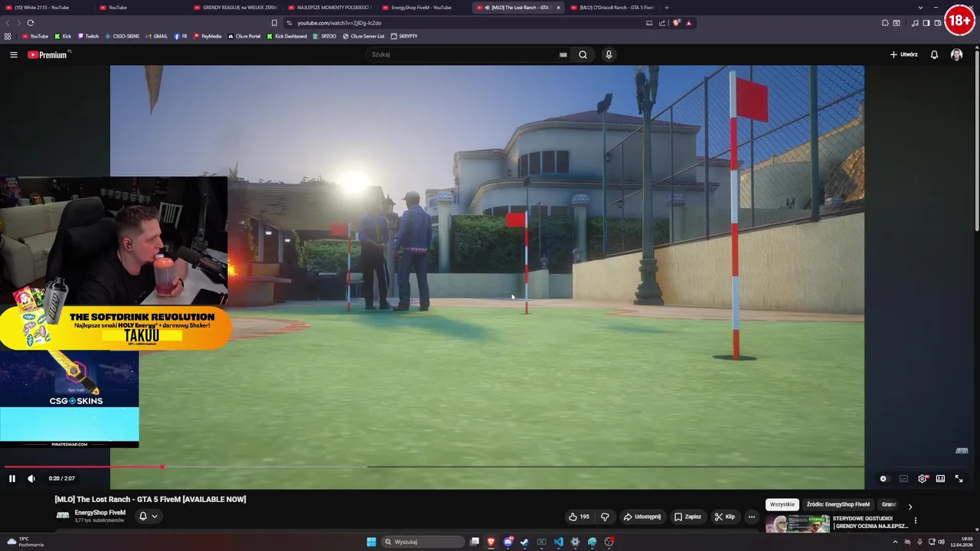Open SKRYPTY bookmarks folder
980x551 pixels.
tap(404, 36)
